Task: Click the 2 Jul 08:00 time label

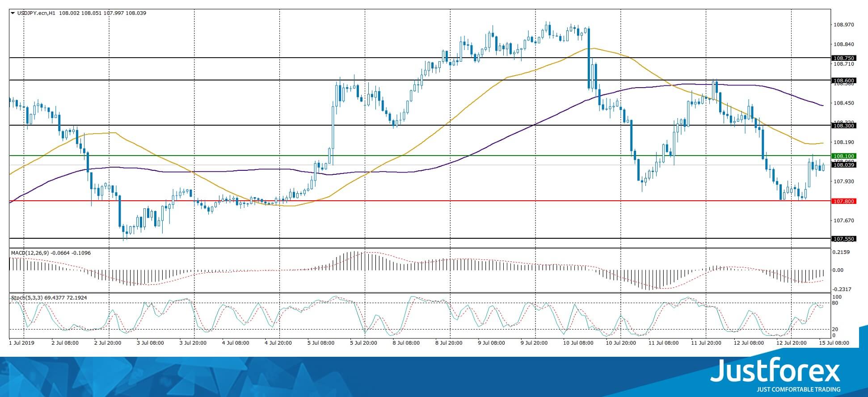Action: [65, 343]
